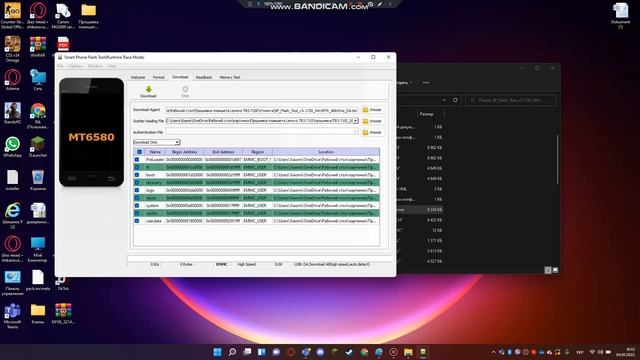Select the Google Chrome desktop shortcut

point(38,116)
